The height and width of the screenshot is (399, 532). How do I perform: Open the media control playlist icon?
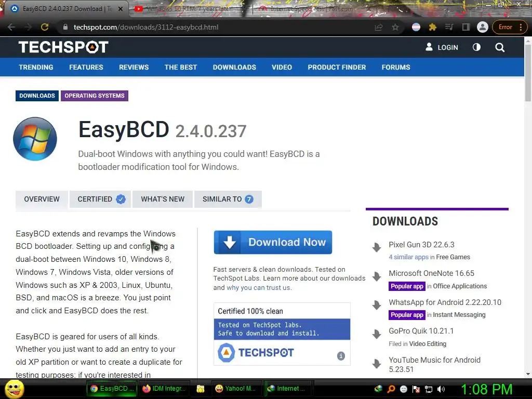click(449, 27)
